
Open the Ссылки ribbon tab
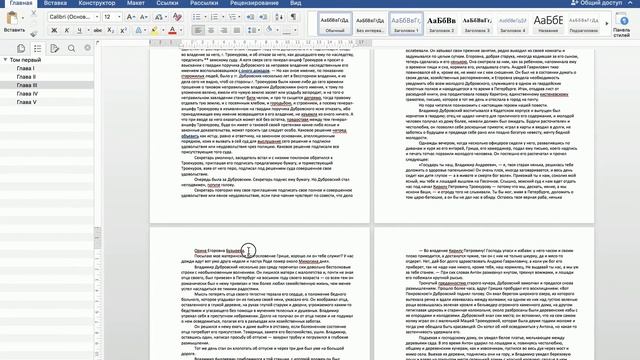(x=167, y=3)
